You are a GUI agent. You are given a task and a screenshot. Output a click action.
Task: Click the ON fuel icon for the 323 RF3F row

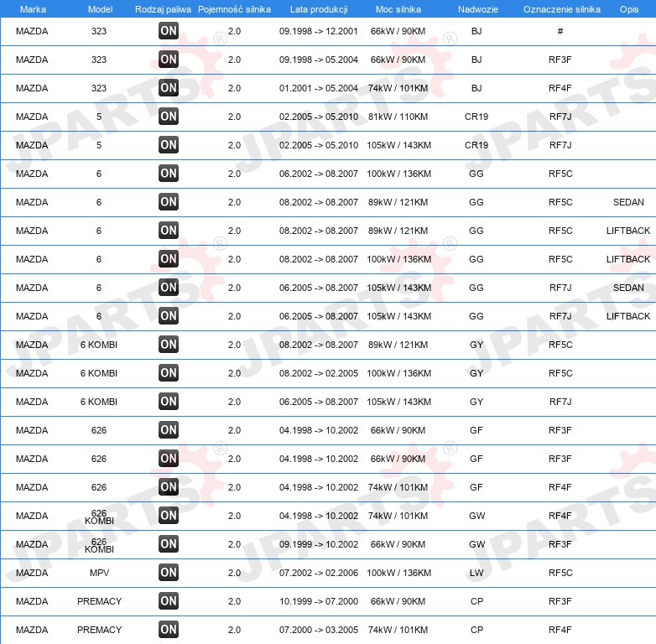point(169,60)
